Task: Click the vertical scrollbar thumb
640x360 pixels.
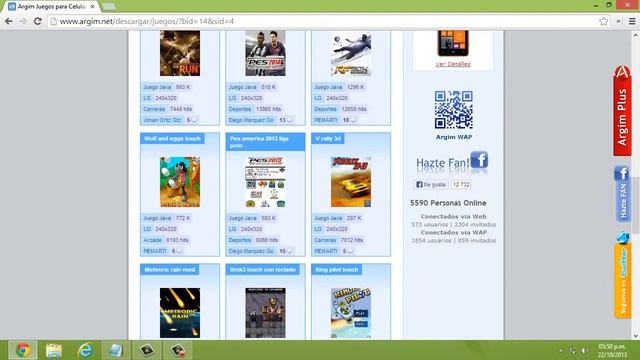Action: [x=636, y=205]
